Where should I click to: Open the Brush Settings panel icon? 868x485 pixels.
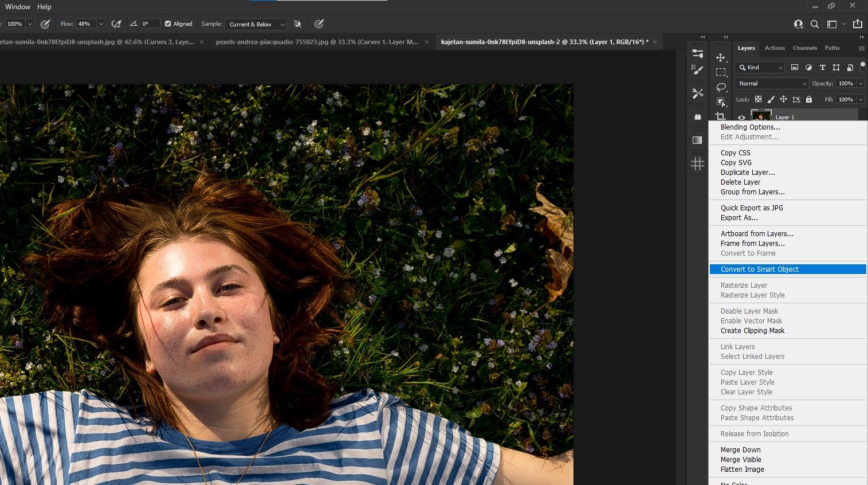pos(697,70)
